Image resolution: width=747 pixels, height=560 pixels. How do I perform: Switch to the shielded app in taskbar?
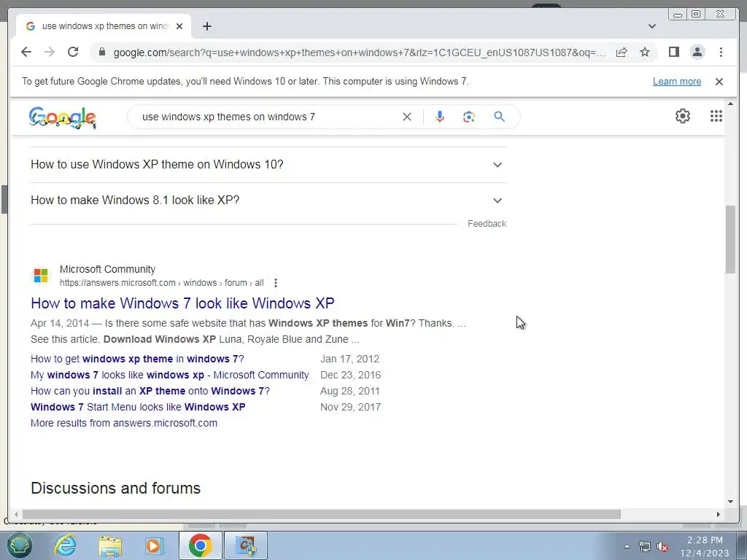click(246, 545)
